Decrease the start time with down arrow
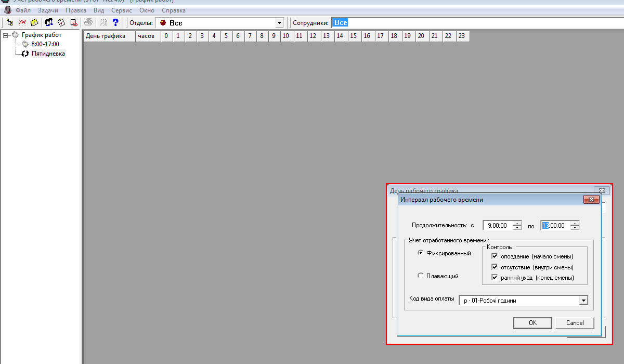The image size is (624, 364). pos(517,228)
